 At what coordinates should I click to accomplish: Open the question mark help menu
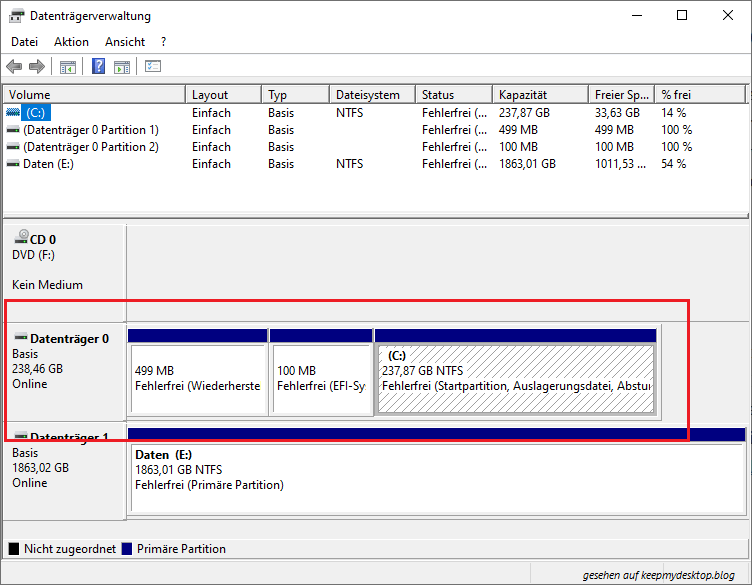[163, 42]
